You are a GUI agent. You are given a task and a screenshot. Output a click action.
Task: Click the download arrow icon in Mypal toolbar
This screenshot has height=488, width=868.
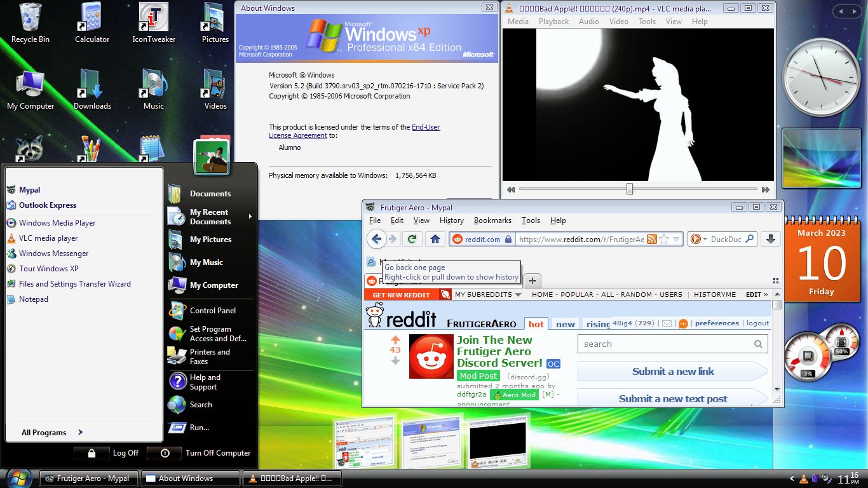tap(770, 239)
